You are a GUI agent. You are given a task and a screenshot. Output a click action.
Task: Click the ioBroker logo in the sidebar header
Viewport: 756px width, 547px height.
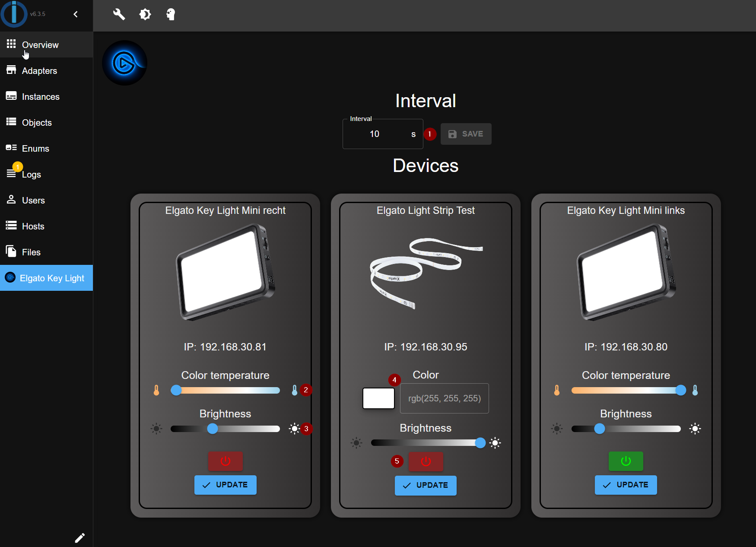(x=14, y=14)
